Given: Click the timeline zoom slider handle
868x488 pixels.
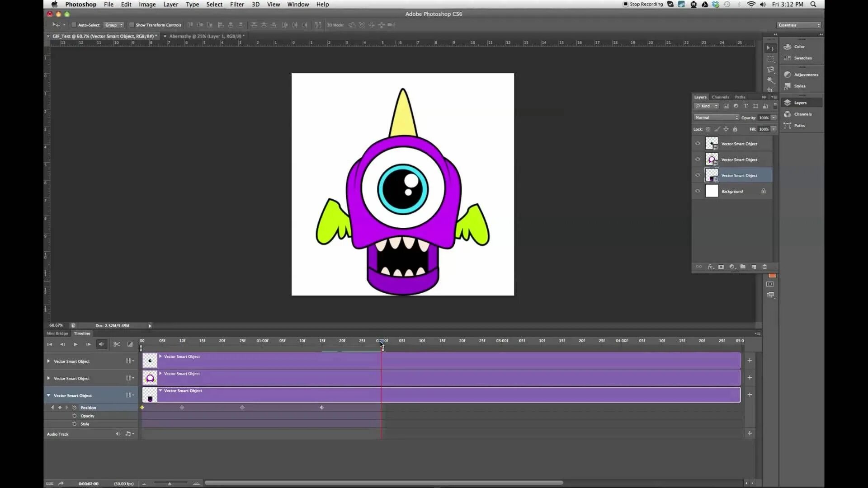Looking at the screenshot, I should click(170, 483).
